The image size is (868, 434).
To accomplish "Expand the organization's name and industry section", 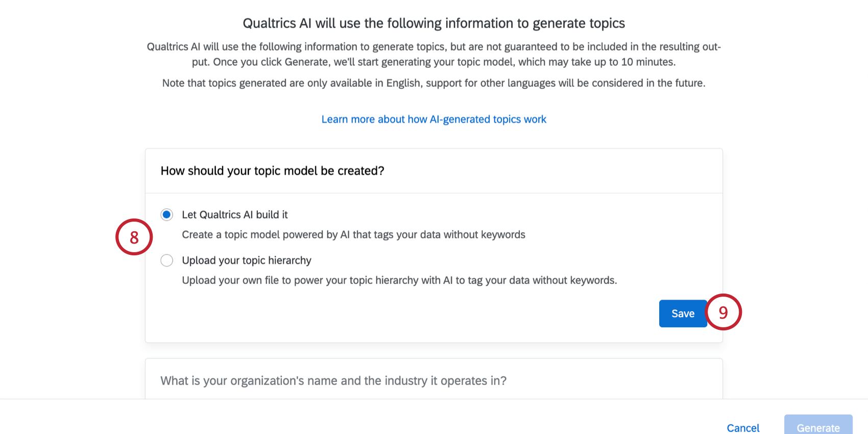I will click(x=333, y=381).
